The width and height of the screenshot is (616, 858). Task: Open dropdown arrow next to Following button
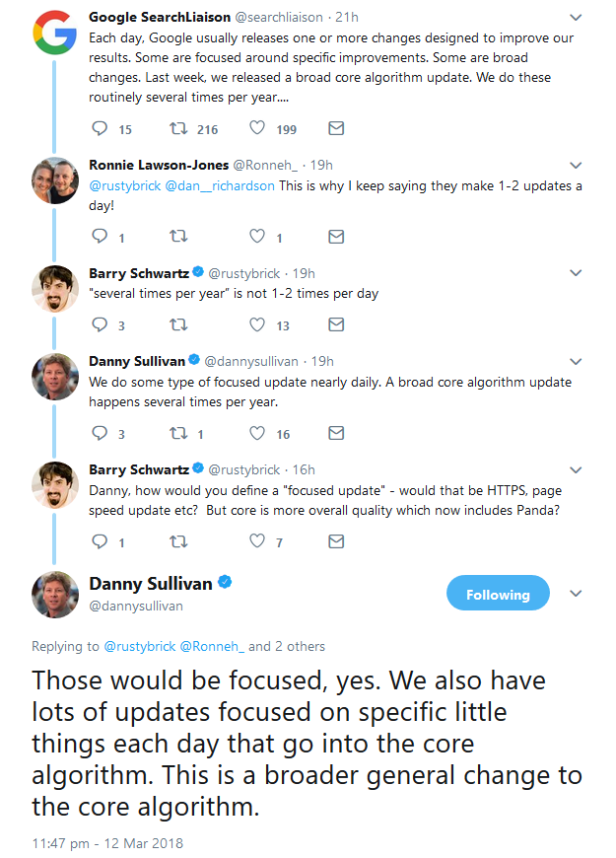577,594
